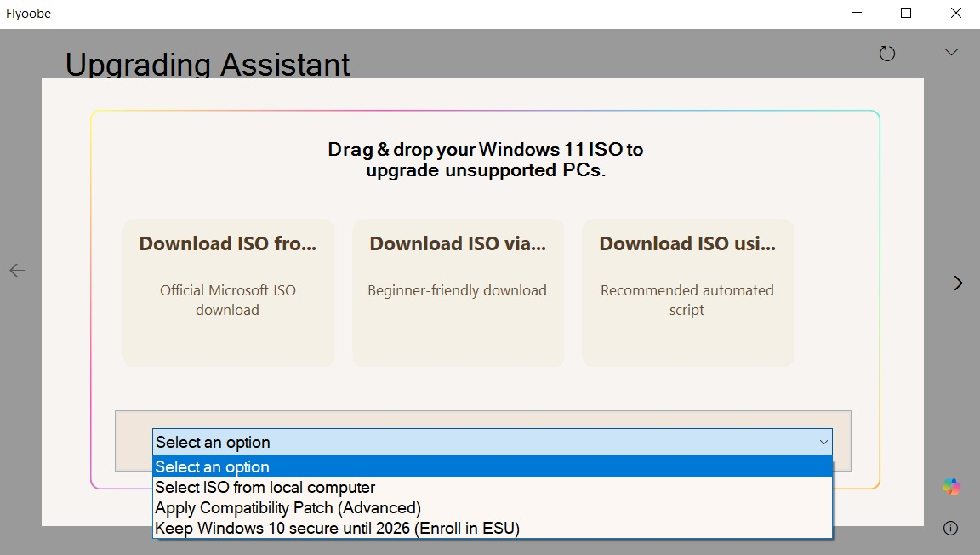Open Download ISO from Microsoft card
The image size is (980, 555).
(x=228, y=292)
